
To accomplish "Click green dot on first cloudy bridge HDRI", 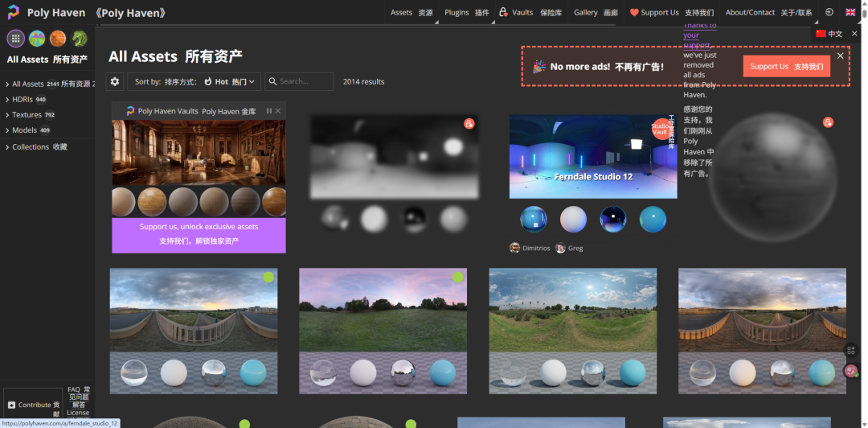I will coord(268,278).
